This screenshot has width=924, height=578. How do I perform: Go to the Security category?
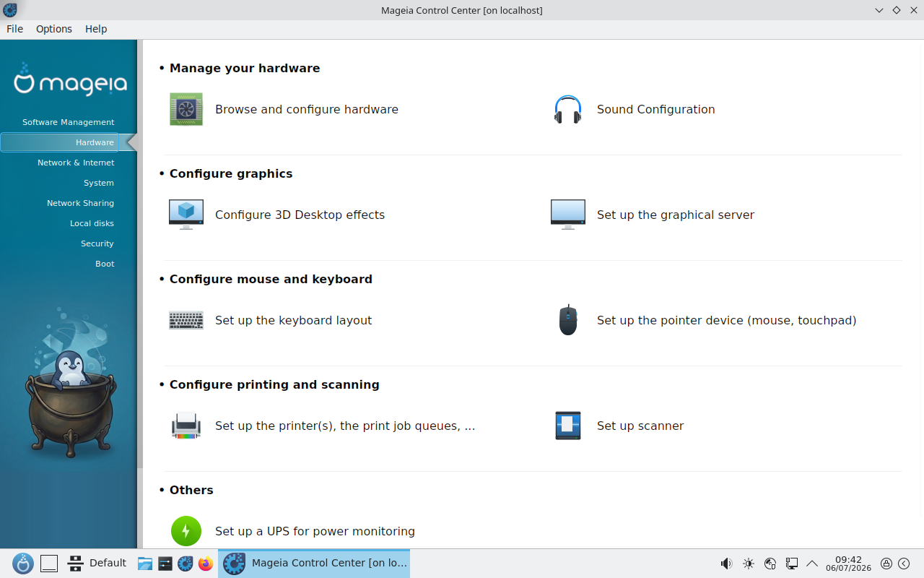click(x=97, y=243)
